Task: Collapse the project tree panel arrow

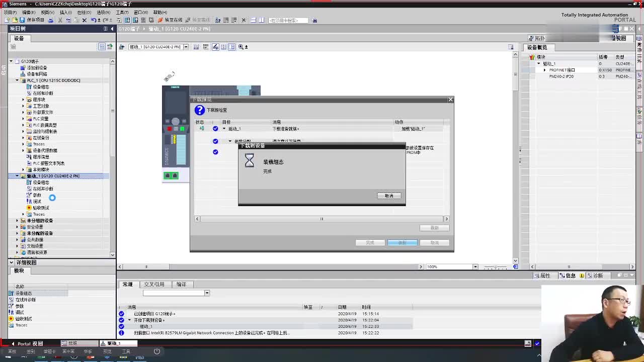Action: [x=112, y=29]
